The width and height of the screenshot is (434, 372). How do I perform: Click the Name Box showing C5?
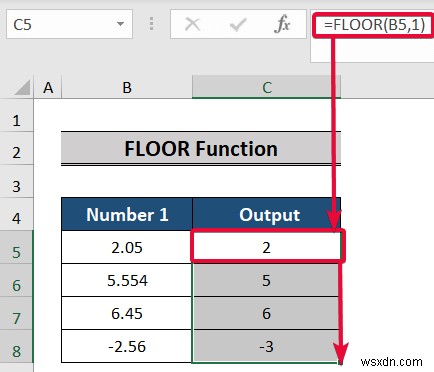pos(69,24)
